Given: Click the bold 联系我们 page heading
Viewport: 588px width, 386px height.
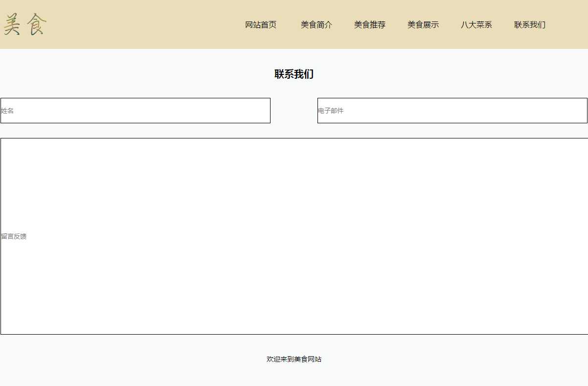Looking at the screenshot, I should [x=294, y=74].
